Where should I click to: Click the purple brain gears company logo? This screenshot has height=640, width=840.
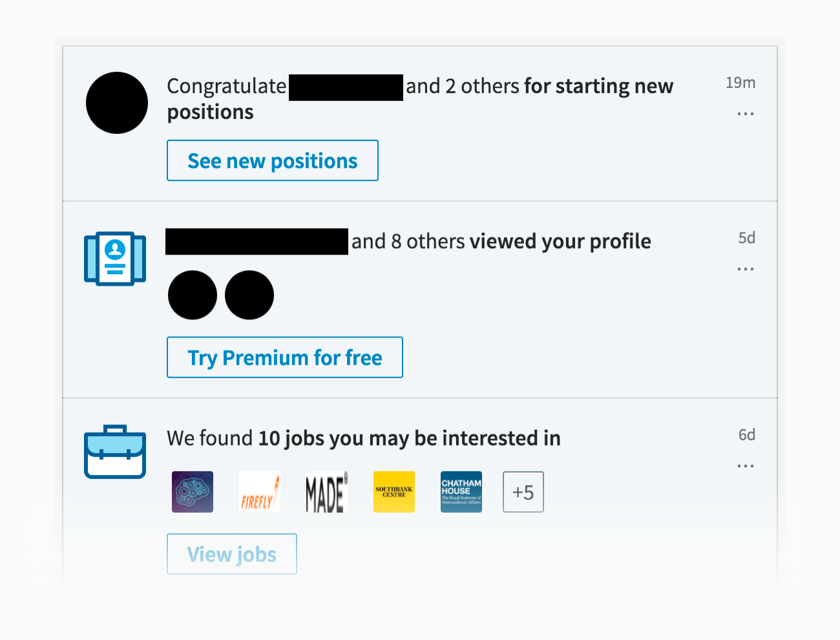click(x=192, y=492)
